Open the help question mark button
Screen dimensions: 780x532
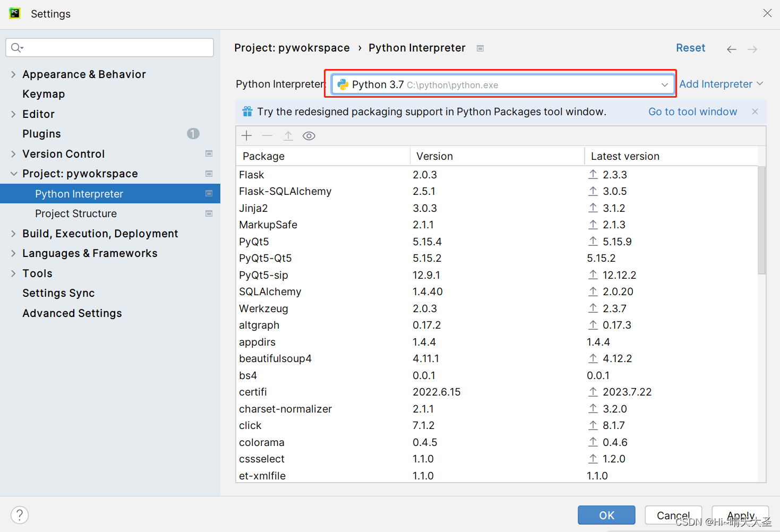pos(20,514)
